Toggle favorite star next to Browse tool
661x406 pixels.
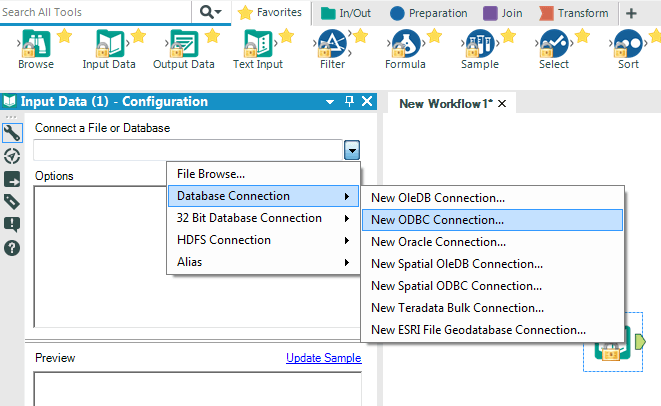[65, 37]
